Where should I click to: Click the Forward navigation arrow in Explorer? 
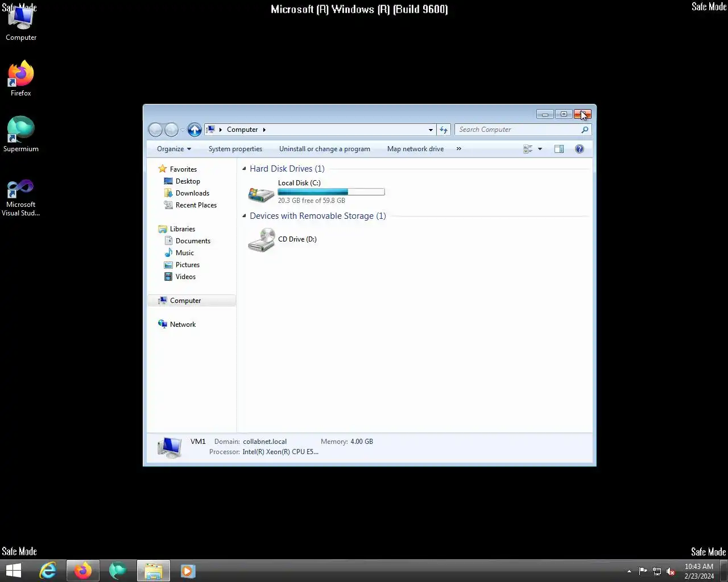click(x=171, y=130)
